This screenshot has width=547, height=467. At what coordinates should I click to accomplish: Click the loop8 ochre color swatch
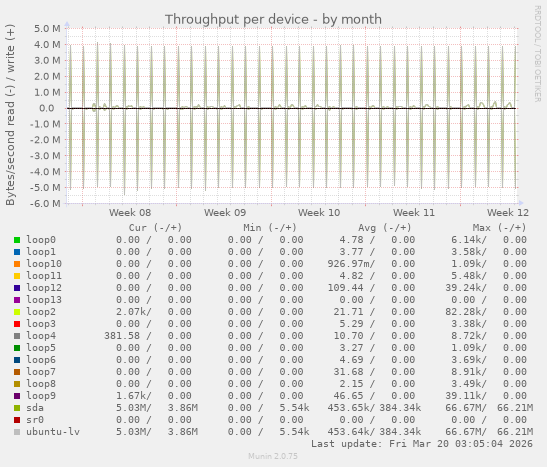click(17, 384)
